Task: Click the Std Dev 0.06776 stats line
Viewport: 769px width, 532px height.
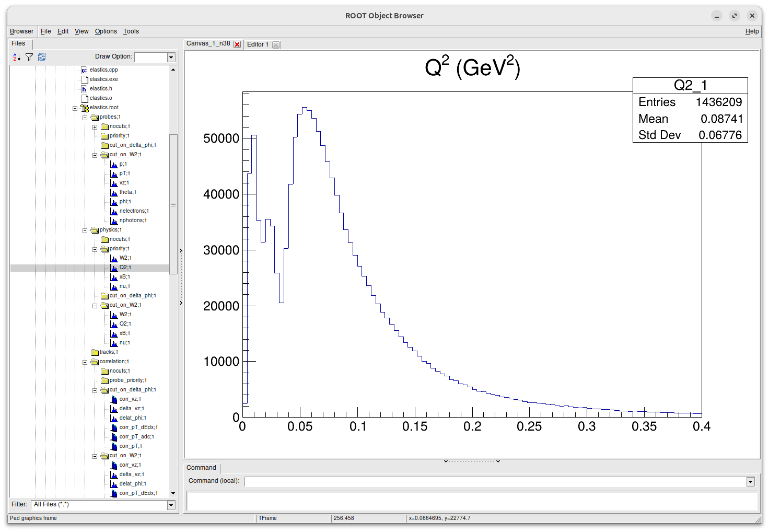Action: 690,135
